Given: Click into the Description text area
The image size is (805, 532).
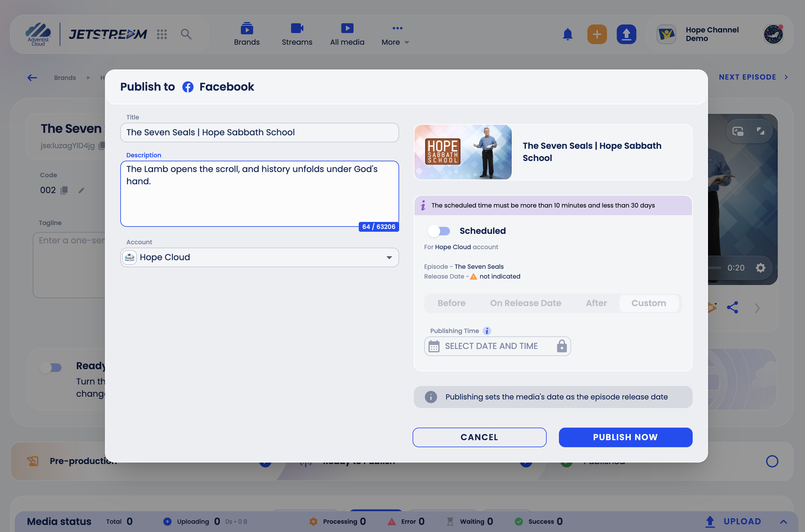Looking at the screenshot, I should click(x=260, y=193).
